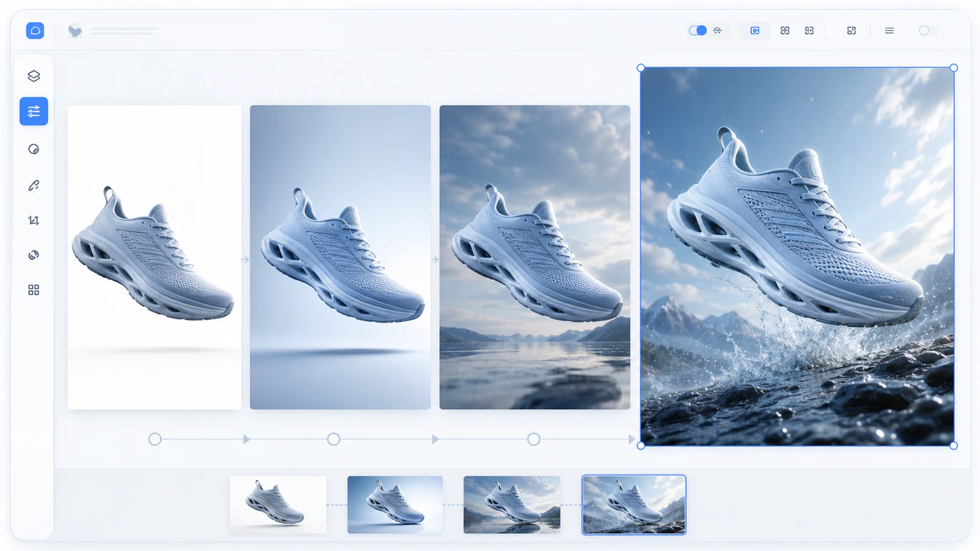Open the four-square apps grid in sidebar
Viewport: 980px width, 551px height.
tap(34, 290)
